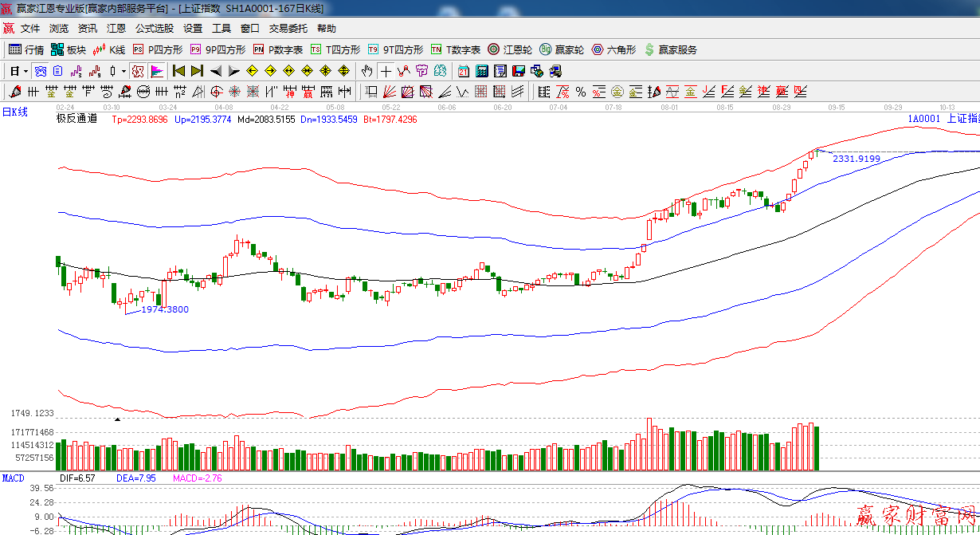Image resolution: width=980 pixels, height=535 pixels.
Task: Open the 六角形 hexagon chart tool
Action: tap(613, 49)
